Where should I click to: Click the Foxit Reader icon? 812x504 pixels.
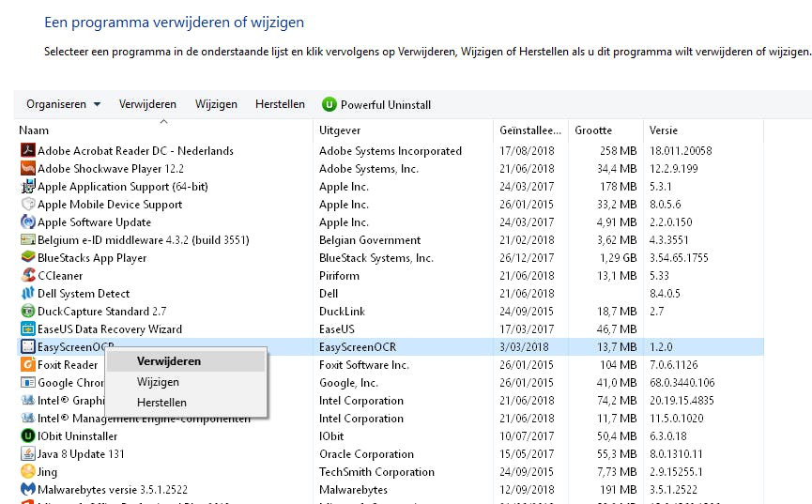[x=27, y=365]
